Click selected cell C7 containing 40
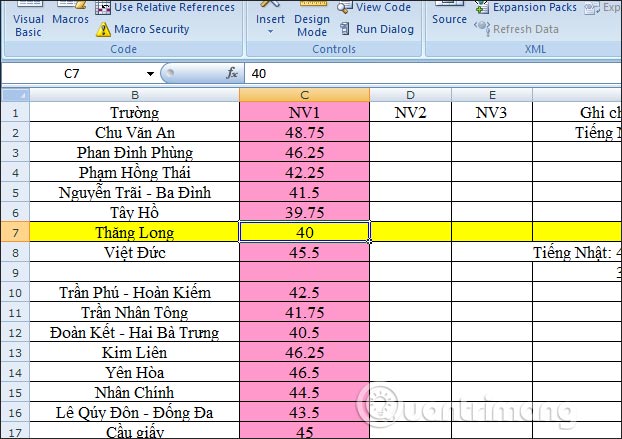The width and height of the screenshot is (622, 439). (305, 232)
